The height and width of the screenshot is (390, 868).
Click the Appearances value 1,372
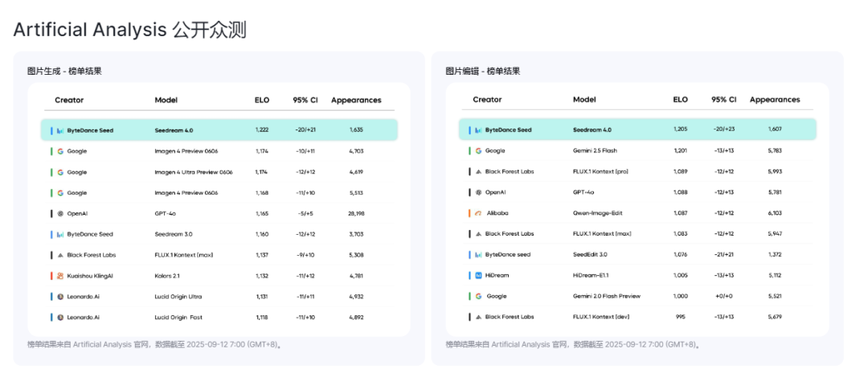click(775, 255)
